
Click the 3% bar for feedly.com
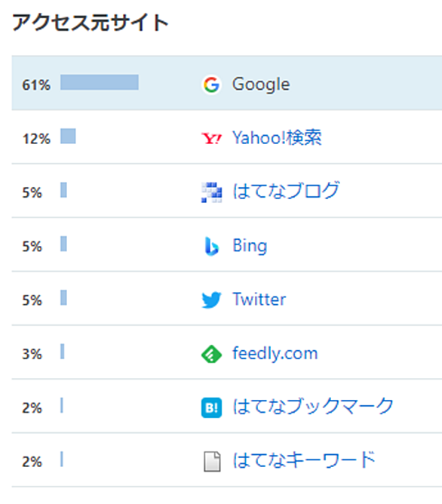click(63, 352)
